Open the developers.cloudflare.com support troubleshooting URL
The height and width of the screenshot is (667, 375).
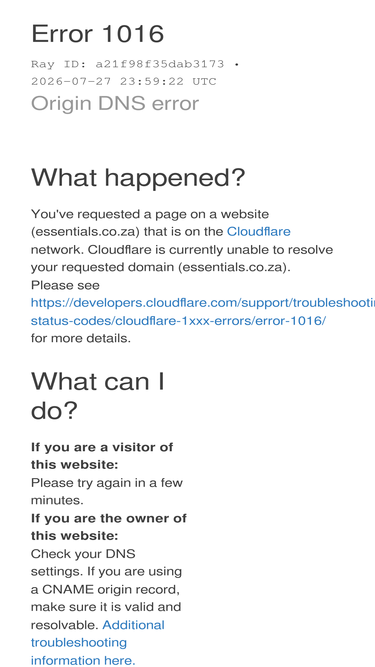(203, 303)
